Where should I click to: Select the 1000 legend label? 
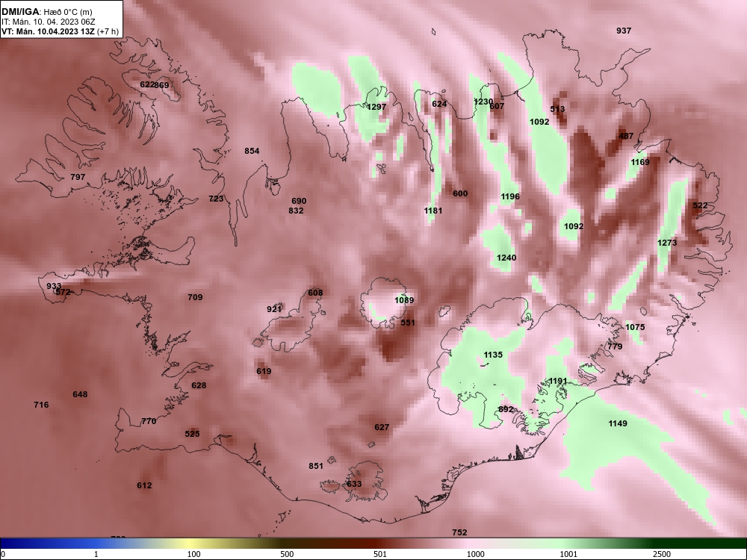[476, 554]
